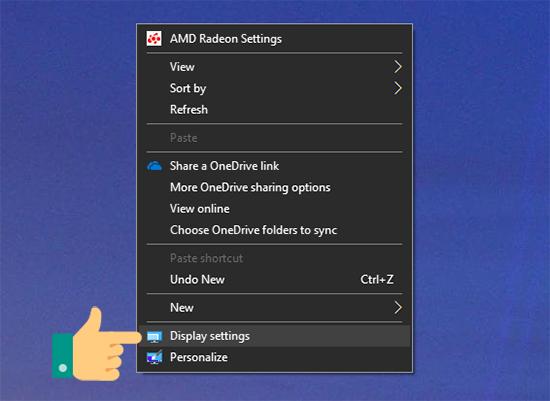Open Display settings
The image size is (550, 401).
pos(274,336)
